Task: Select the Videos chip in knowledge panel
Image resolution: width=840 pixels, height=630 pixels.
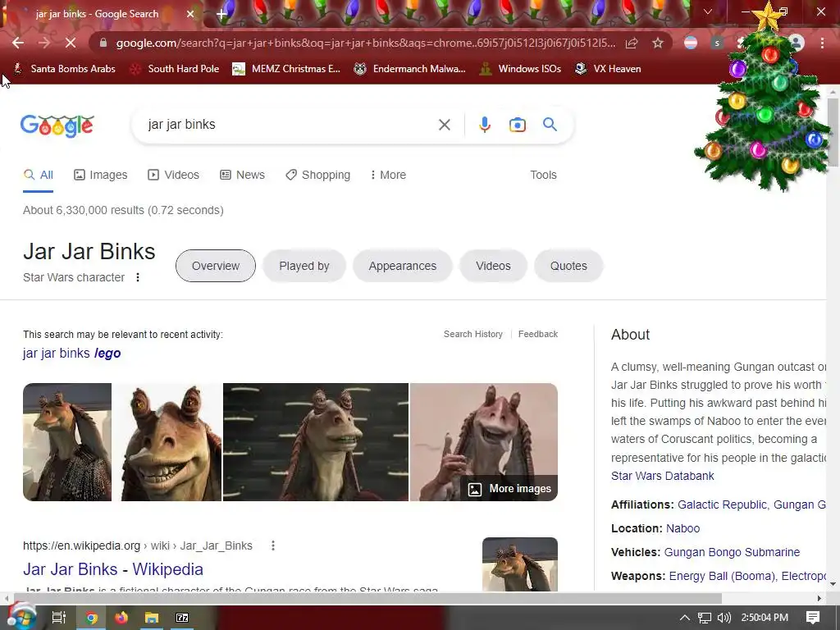Action: (493, 266)
